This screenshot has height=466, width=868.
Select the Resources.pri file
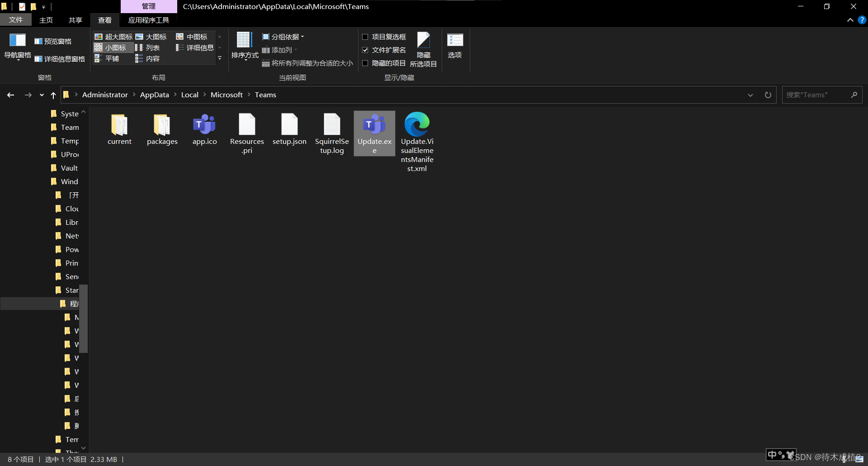[247, 134]
